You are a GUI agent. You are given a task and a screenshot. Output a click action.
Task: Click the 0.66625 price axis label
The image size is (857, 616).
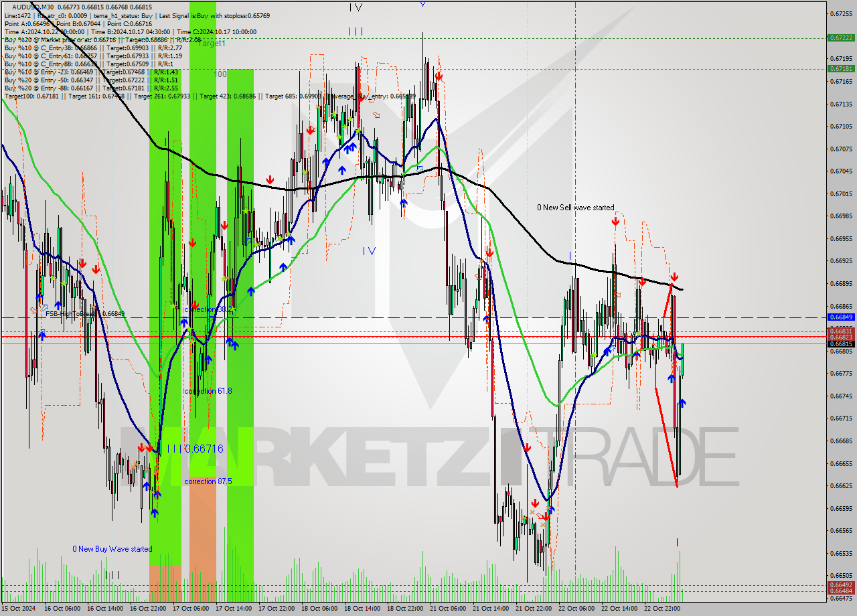click(x=841, y=485)
